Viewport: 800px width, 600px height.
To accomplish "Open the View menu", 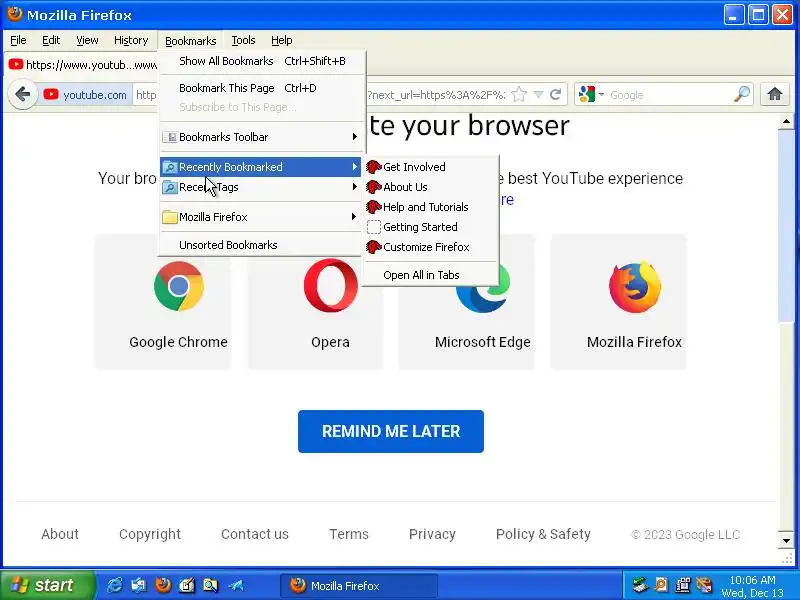I will click(87, 40).
